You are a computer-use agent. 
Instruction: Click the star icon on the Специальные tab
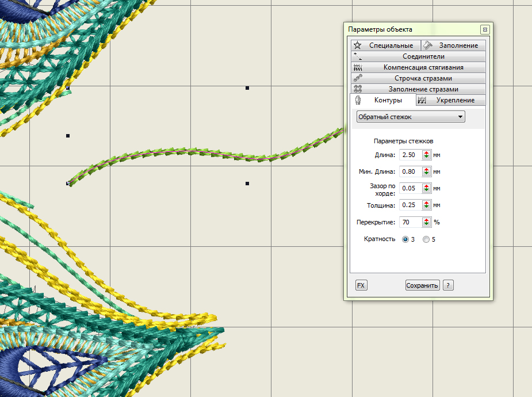pyautogui.click(x=358, y=45)
